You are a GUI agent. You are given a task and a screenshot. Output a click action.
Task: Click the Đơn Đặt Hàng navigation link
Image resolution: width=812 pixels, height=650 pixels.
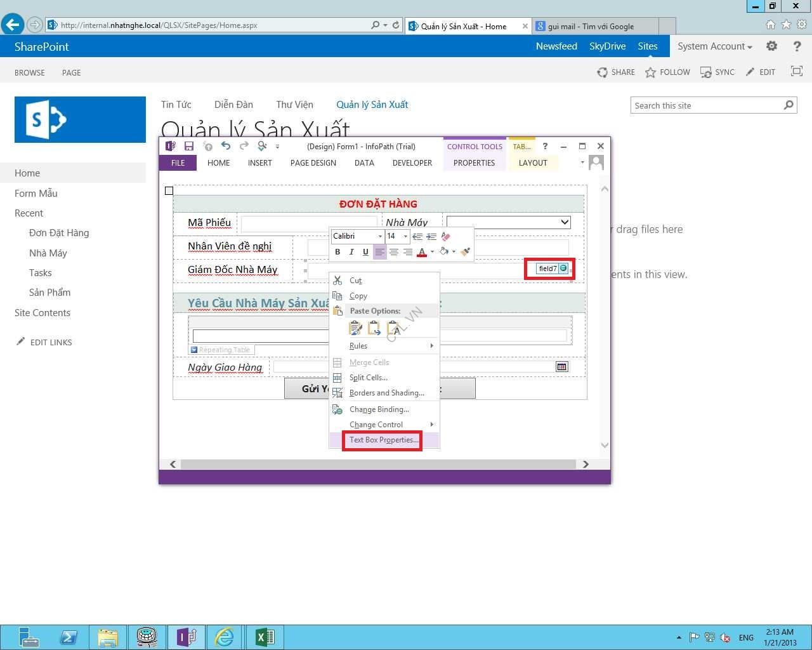click(59, 233)
